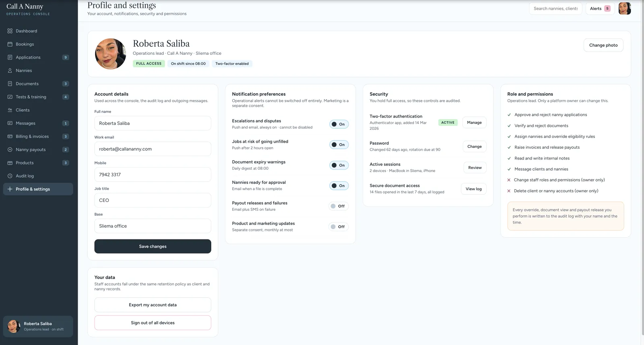Turn off Jobs at risk alerts

(x=339, y=145)
